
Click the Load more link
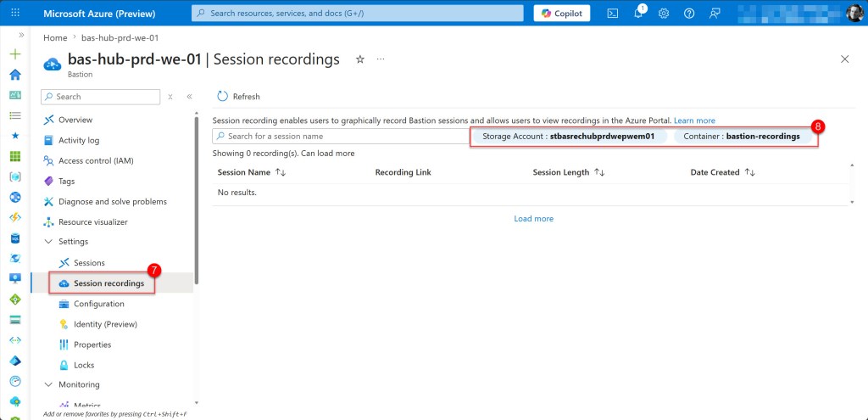(x=533, y=219)
